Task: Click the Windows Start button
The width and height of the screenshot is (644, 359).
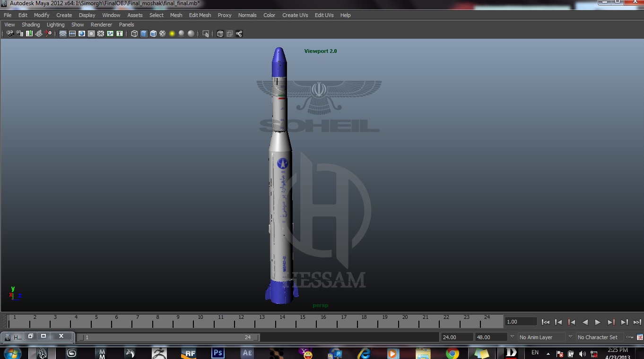Action: pyautogui.click(x=12, y=353)
